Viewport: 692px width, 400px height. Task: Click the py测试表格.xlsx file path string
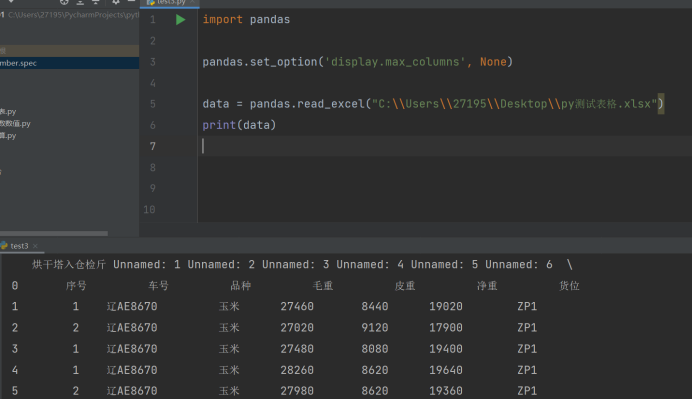click(514, 104)
